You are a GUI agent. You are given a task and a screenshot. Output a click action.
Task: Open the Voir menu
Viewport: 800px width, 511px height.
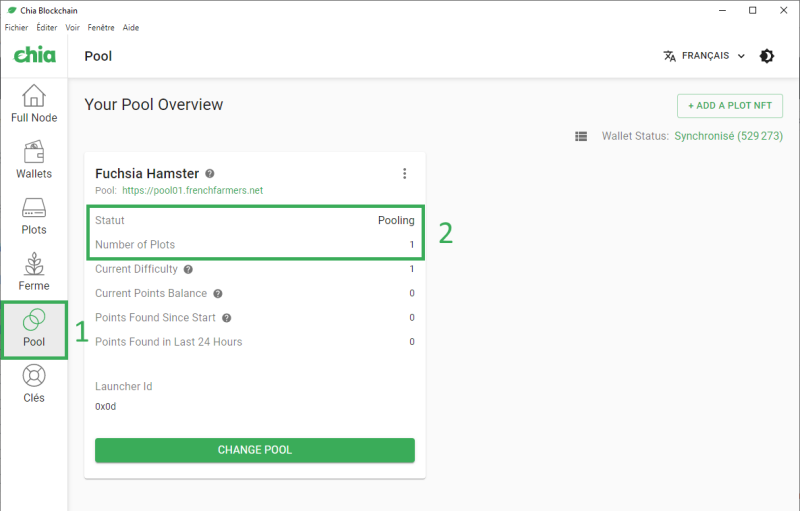pos(73,28)
